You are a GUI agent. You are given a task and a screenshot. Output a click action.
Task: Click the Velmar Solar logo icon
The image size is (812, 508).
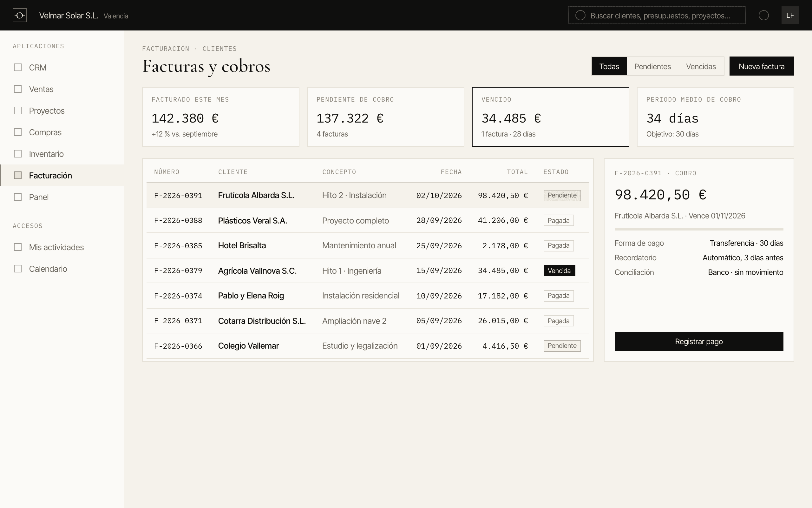pos(19,16)
